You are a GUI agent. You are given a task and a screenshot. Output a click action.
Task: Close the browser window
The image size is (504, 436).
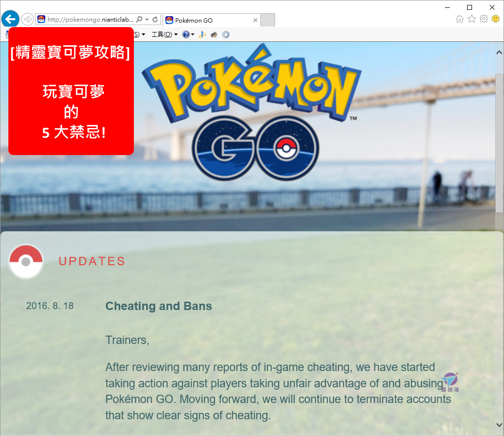click(492, 7)
